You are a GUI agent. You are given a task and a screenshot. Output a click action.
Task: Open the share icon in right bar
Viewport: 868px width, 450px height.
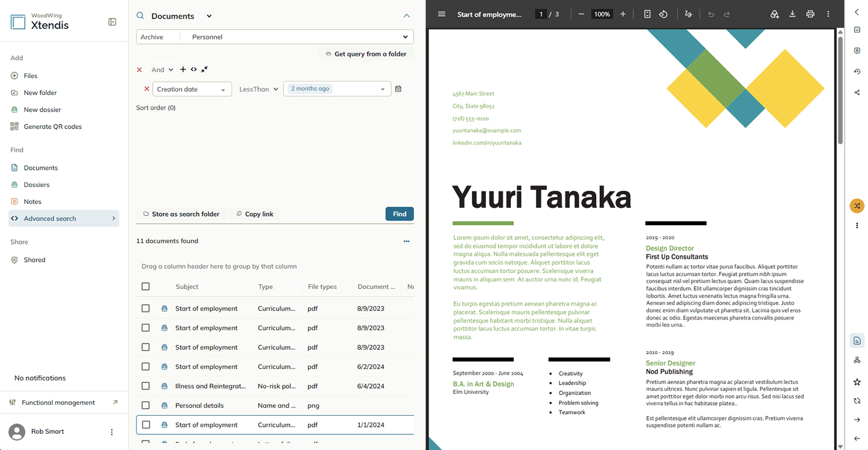(857, 92)
